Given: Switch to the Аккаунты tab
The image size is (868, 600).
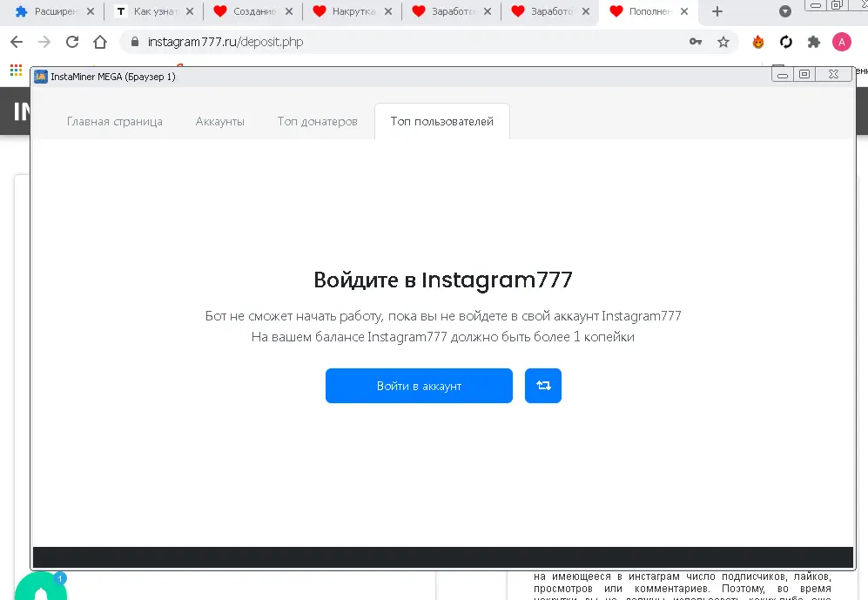Looking at the screenshot, I should tap(219, 121).
